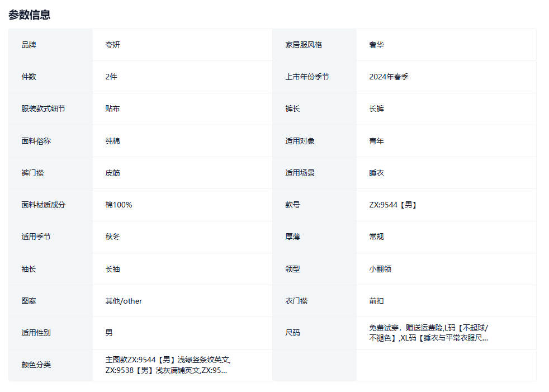Select the fabric composition 棉100%
Screen dimensions: 549x392
(x=119, y=205)
